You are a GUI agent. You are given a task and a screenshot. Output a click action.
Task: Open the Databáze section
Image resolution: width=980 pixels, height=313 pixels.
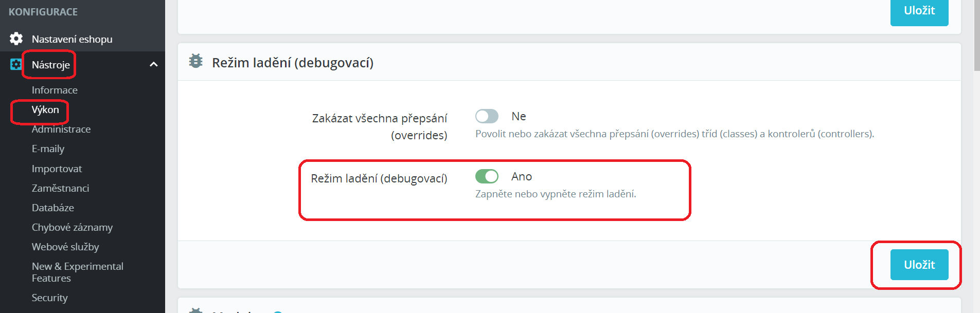(53, 208)
